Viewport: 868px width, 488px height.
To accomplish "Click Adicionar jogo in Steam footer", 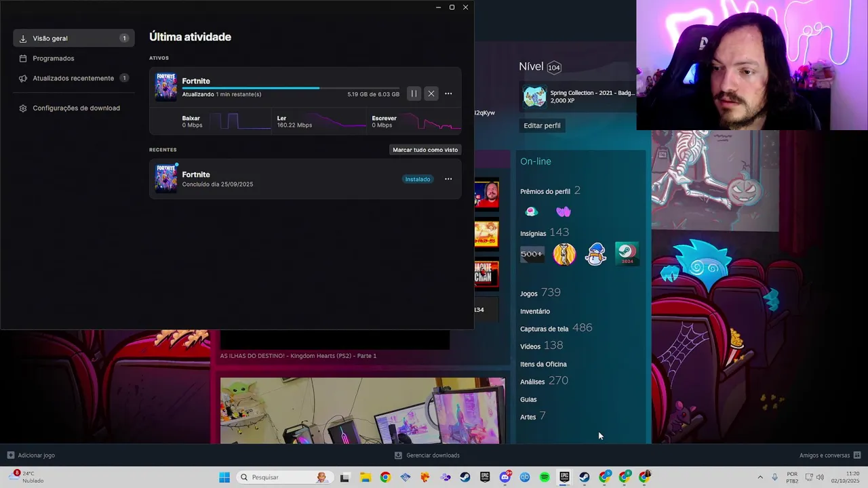I will pos(31,455).
